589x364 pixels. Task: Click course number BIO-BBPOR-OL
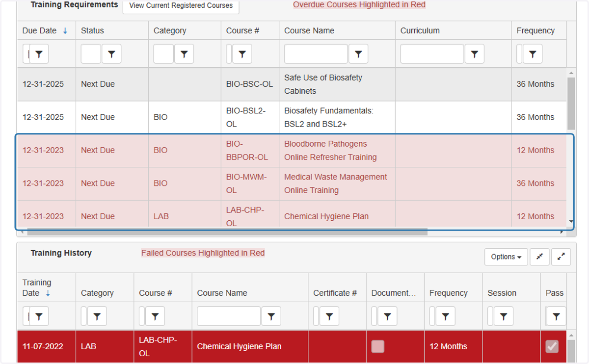pyautogui.click(x=247, y=151)
